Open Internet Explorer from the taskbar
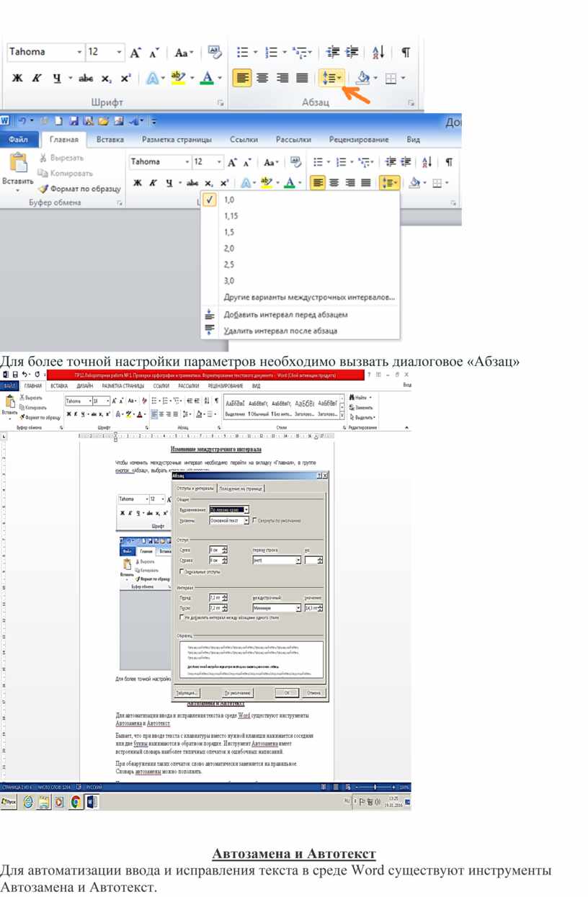 [28, 802]
